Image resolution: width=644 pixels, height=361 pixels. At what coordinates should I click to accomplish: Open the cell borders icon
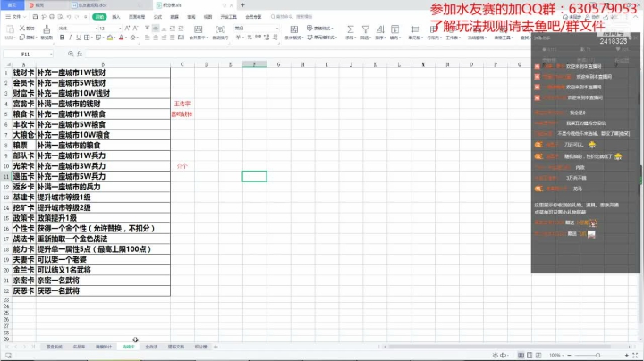[x=87, y=38]
